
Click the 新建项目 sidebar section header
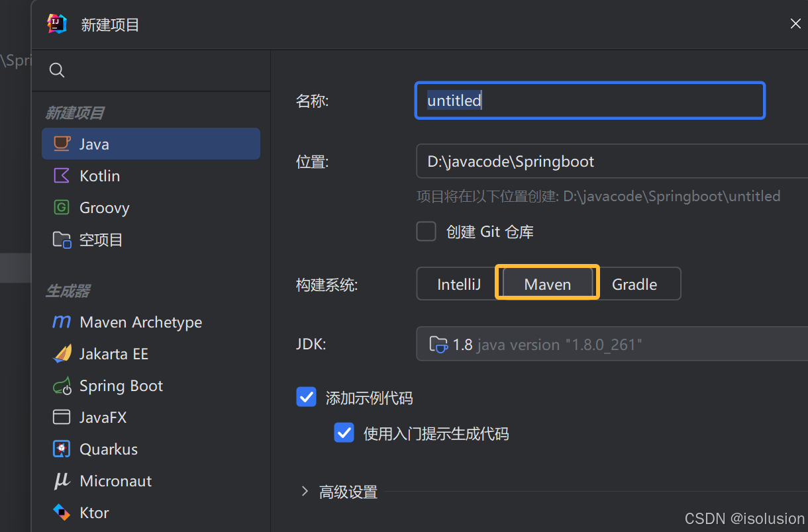pyautogui.click(x=75, y=113)
